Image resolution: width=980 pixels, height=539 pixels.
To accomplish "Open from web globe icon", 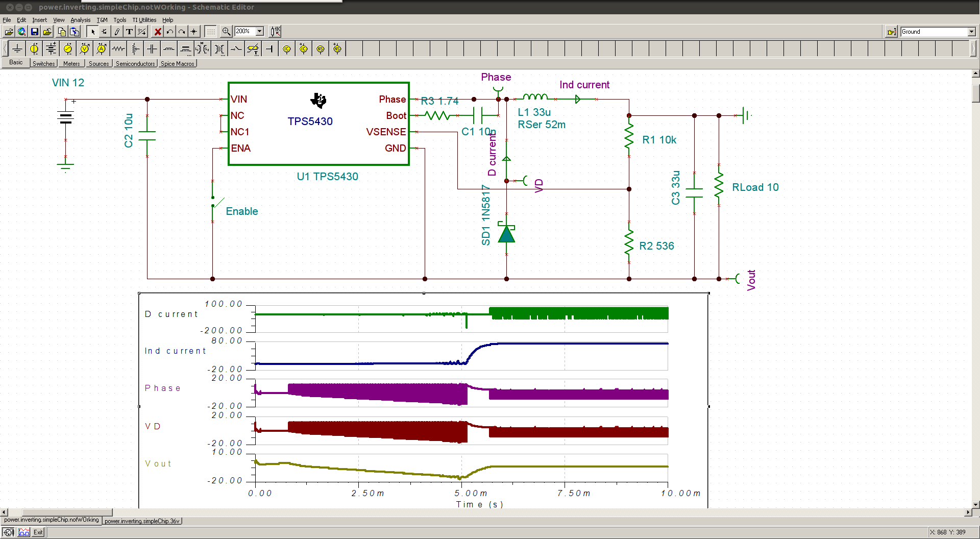I will (21, 32).
